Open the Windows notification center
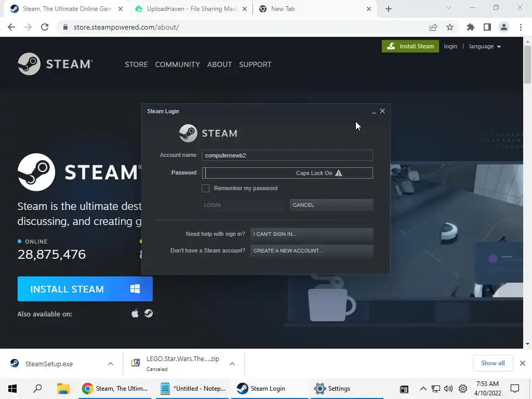The image size is (532, 399). [515, 389]
